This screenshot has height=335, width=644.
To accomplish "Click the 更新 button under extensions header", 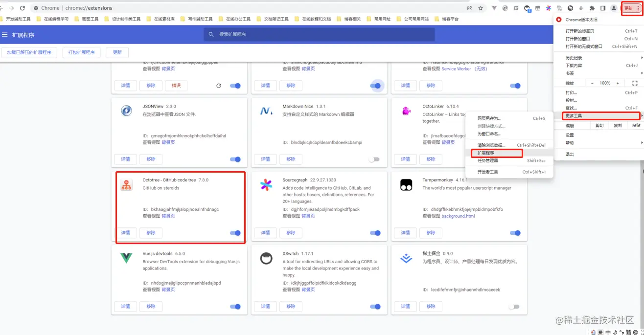I will [x=117, y=52].
